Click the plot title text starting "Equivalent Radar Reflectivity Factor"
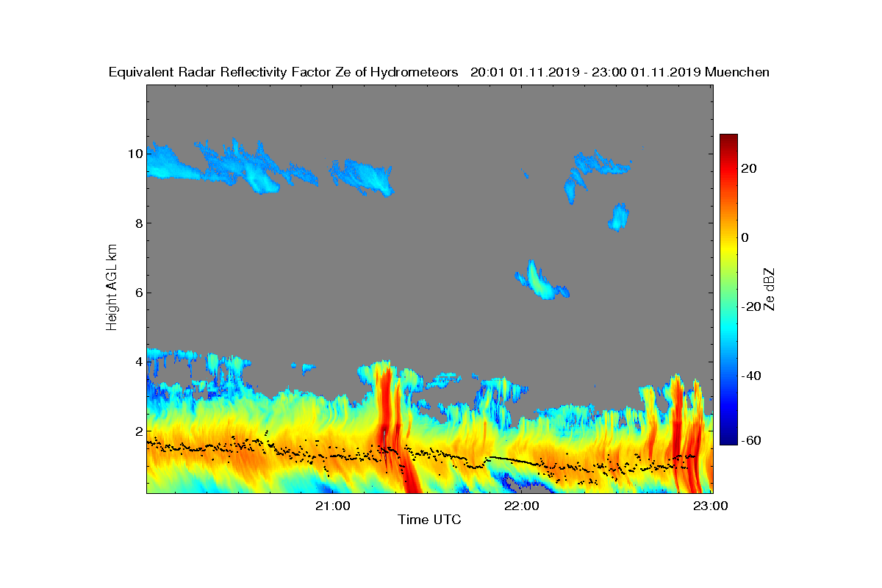The height and width of the screenshot is (588, 882). pyautogui.click(x=439, y=72)
